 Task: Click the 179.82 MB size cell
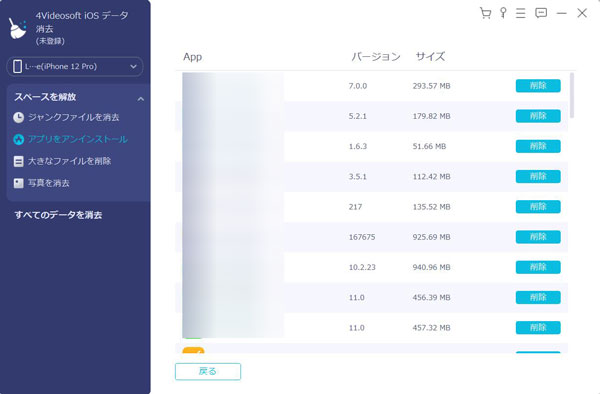(x=431, y=116)
